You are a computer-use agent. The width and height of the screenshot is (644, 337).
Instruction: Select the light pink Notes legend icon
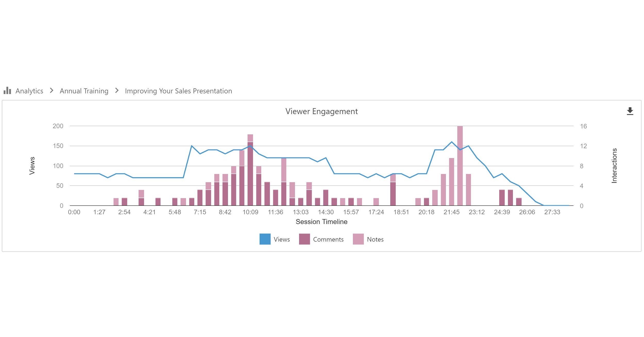click(358, 239)
